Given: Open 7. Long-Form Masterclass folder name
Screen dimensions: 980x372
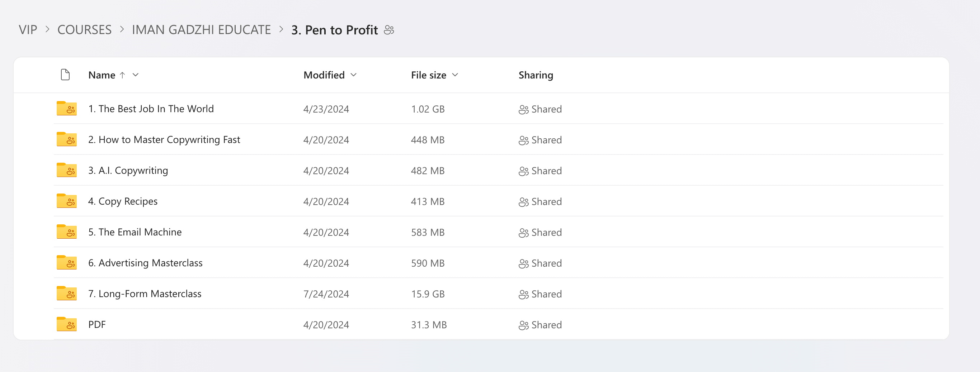Looking at the screenshot, I should coord(145,294).
